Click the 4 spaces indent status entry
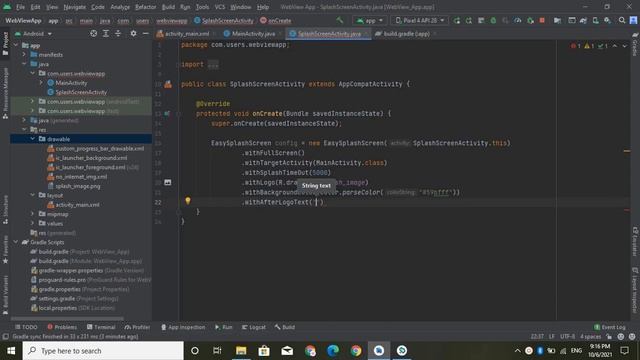This screenshot has width=640, height=360. point(591,336)
